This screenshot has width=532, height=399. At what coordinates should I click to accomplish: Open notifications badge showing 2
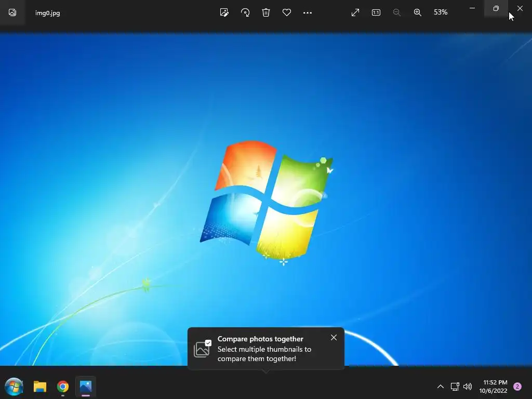tap(517, 387)
